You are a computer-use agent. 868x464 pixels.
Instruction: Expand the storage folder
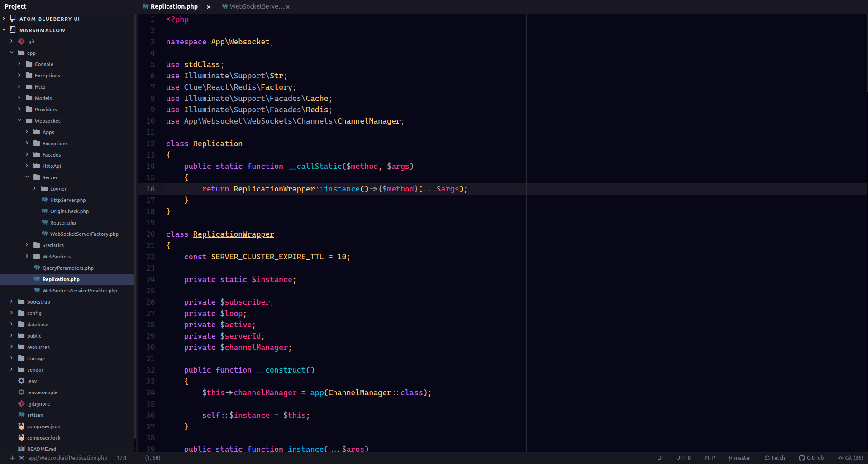click(x=12, y=358)
